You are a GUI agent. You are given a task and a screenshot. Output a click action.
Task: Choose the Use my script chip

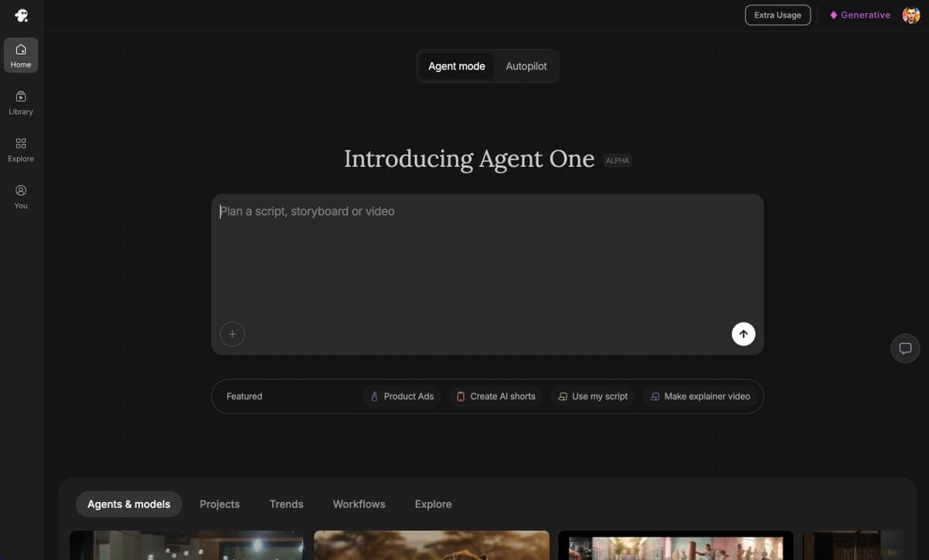point(593,396)
